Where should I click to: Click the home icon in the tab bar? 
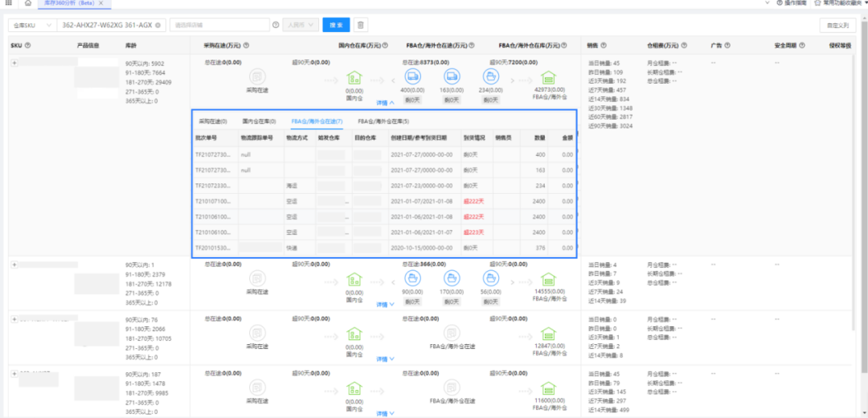[x=28, y=3]
